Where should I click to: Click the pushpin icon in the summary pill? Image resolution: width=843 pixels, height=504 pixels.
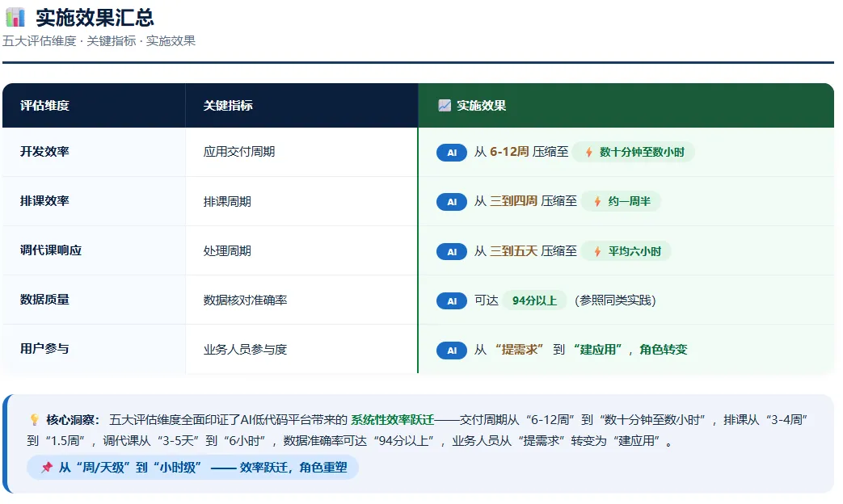tap(47, 467)
